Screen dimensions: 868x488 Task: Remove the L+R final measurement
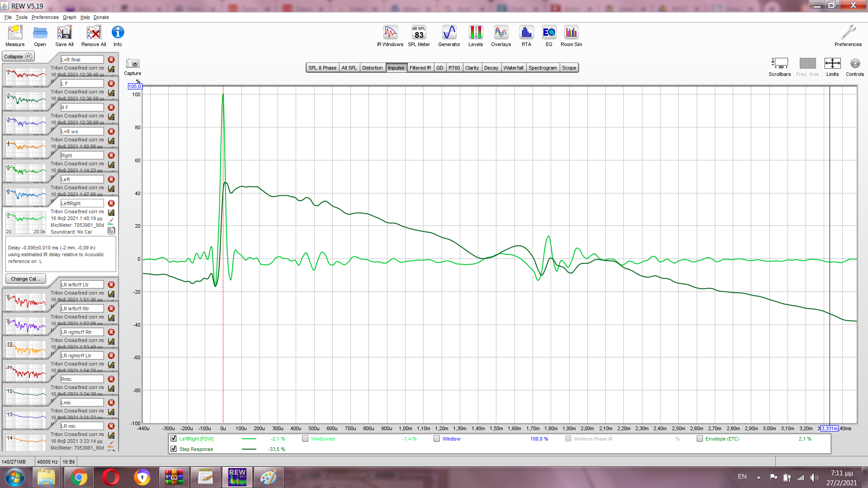coord(111,60)
